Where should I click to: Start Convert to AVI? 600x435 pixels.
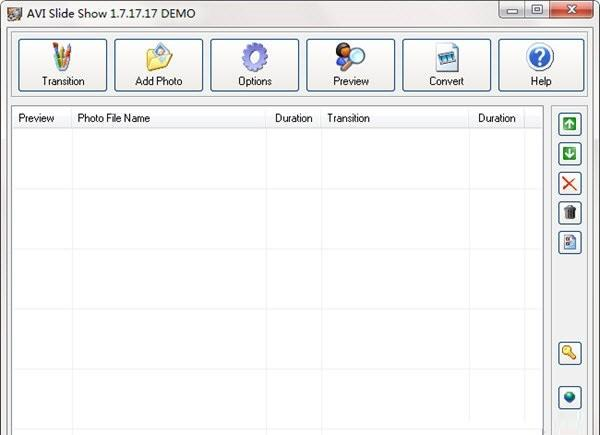(447, 65)
